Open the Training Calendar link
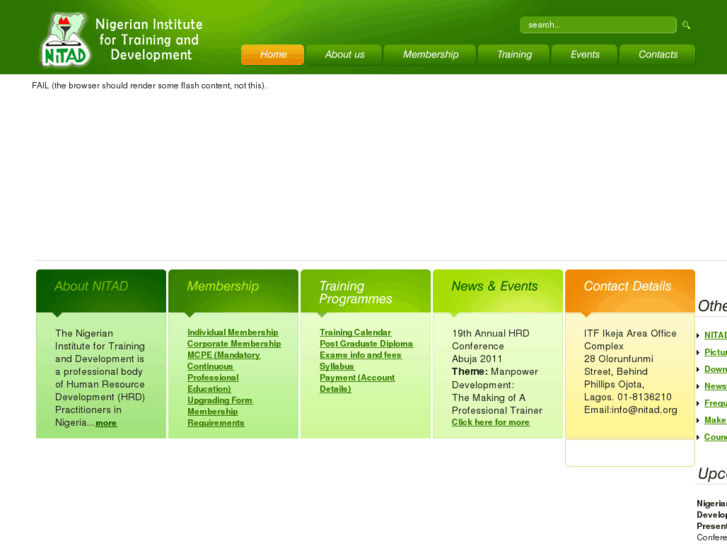727x545 pixels. [x=355, y=332]
